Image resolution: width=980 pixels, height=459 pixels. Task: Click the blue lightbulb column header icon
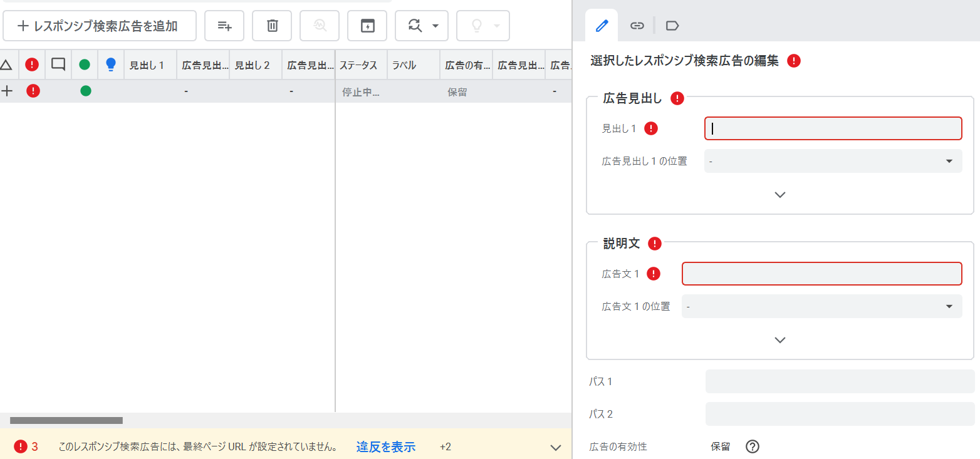111,64
